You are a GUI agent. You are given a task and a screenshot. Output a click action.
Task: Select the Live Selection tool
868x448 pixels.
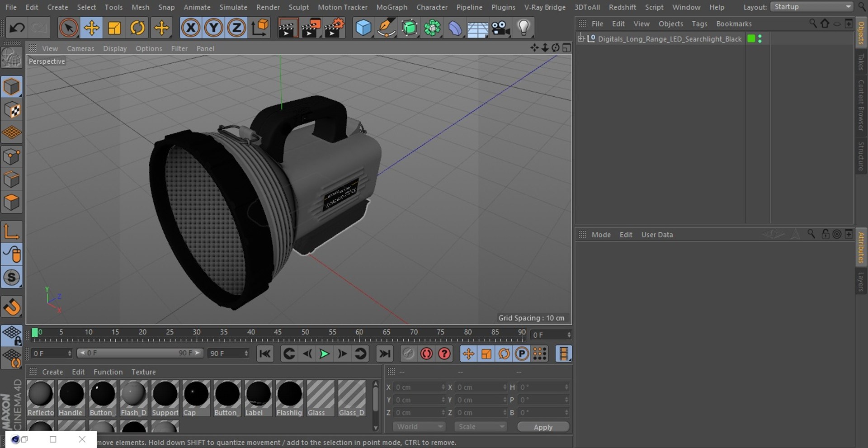coord(69,28)
